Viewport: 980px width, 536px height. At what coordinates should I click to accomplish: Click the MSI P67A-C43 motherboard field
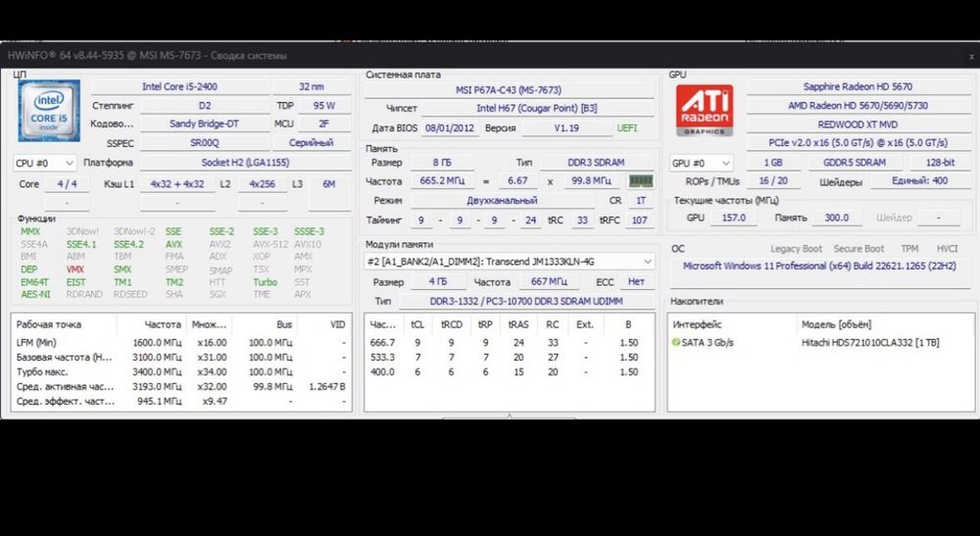pos(508,90)
